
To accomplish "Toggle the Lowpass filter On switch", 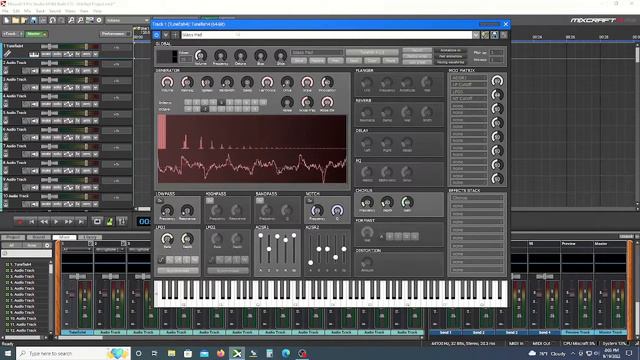I will coord(160,200).
